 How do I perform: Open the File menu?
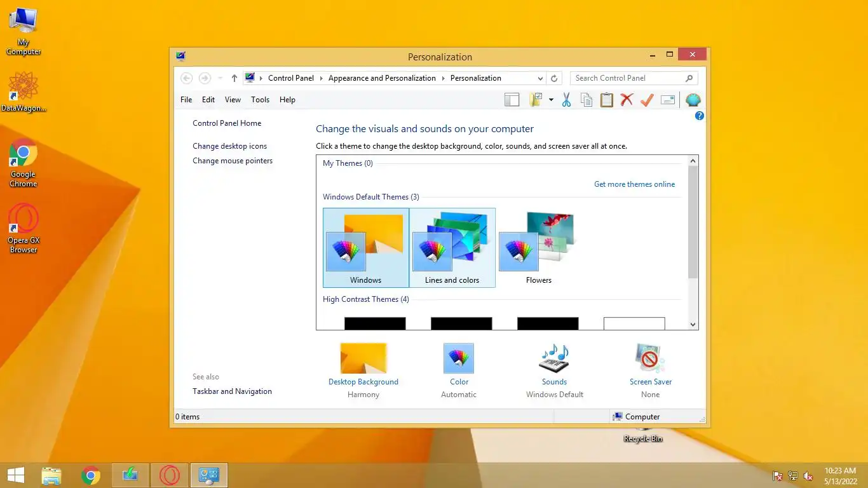click(186, 100)
